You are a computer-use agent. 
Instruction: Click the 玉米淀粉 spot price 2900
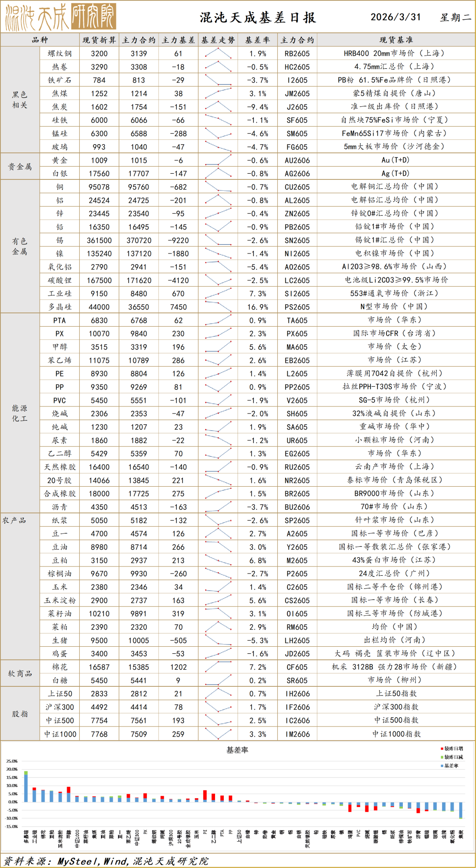pos(99,600)
